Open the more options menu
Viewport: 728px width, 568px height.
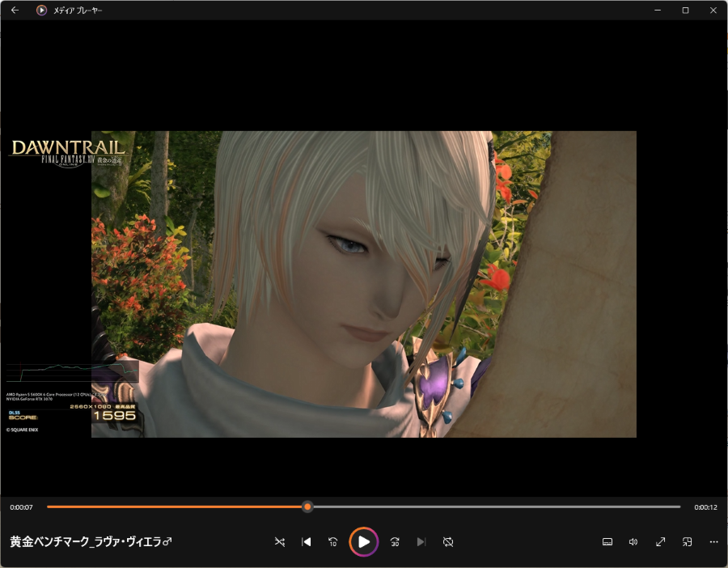[x=713, y=541]
